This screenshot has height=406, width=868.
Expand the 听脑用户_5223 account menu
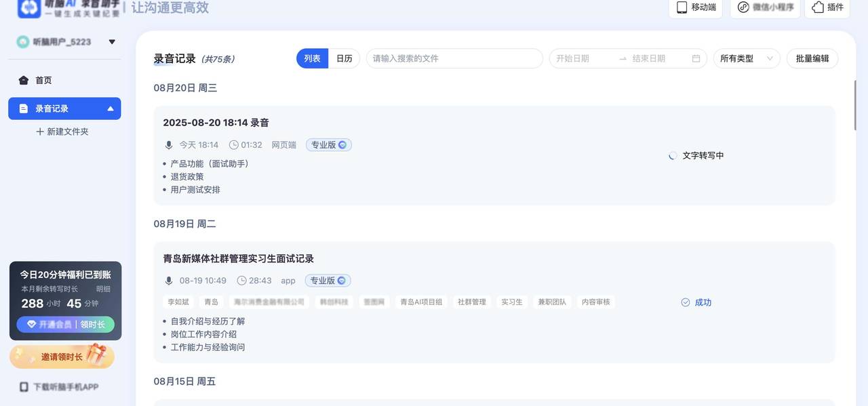(112, 41)
